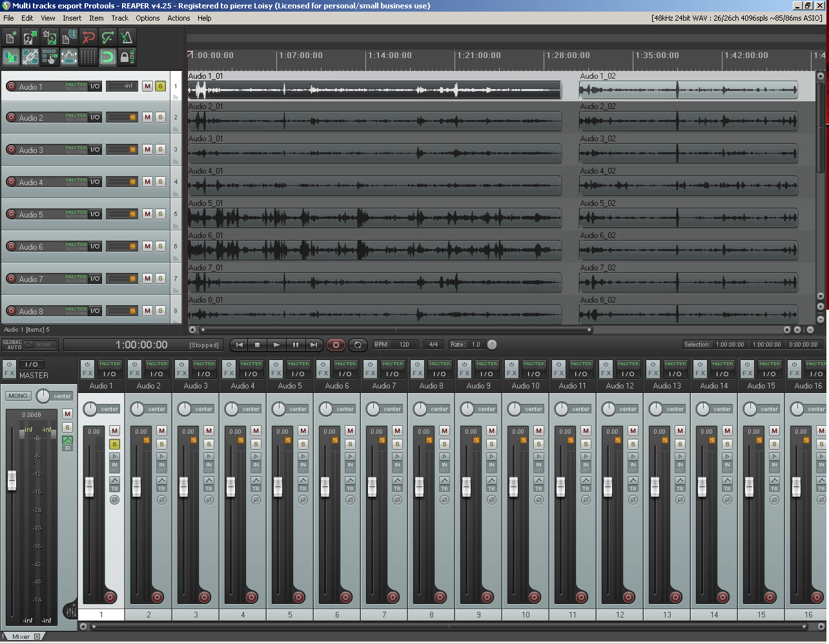Toggle the metronome icon in toolbar
The width and height of the screenshot is (829, 644).
click(127, 38)
